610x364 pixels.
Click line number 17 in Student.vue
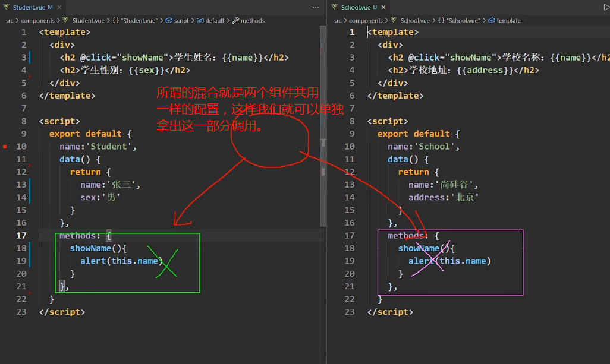tap(21, 235)
